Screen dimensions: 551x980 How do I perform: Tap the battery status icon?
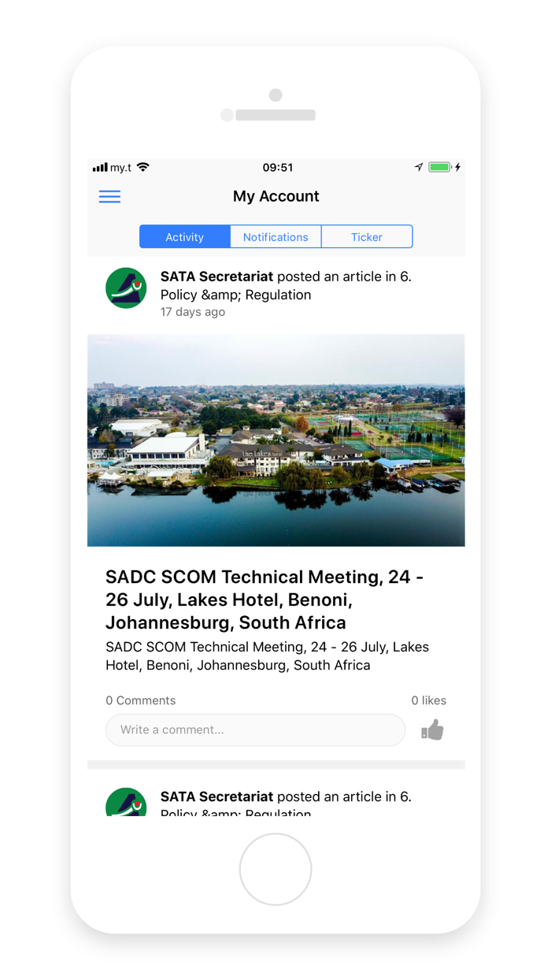pos(439,167)
